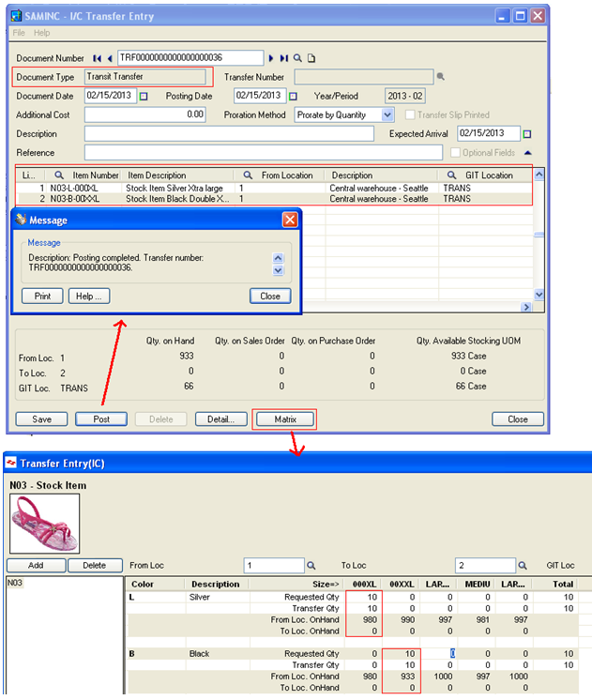The height and width of the screenshot is (700, 592).
Task: Click Item Description column header
Action: (x=177, y=175)
